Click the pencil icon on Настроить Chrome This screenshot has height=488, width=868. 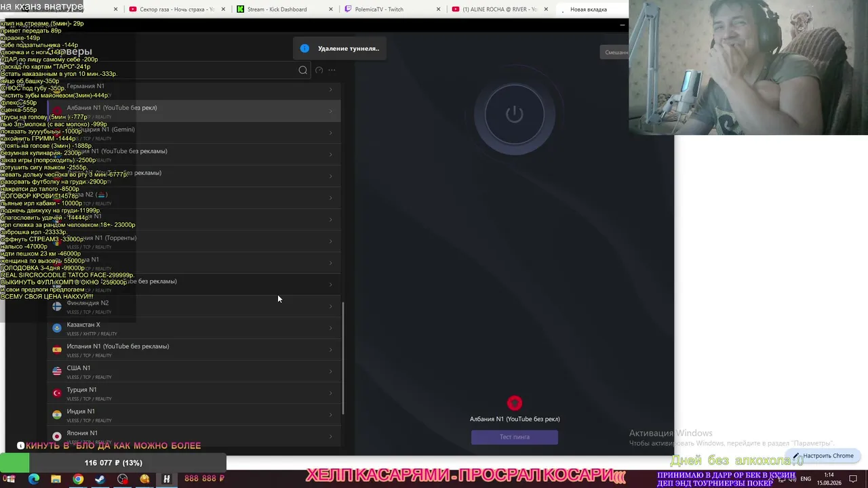[x=796, y=455]
